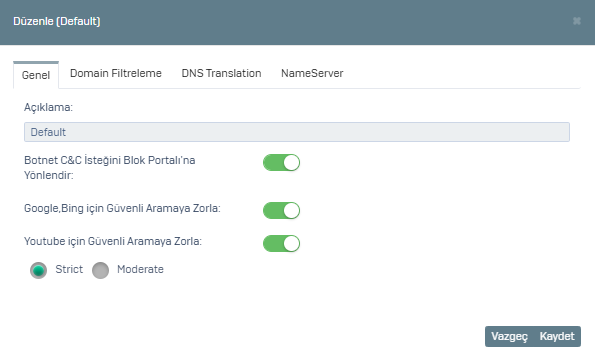Open the NameServer tab

(x=312, y=73)
